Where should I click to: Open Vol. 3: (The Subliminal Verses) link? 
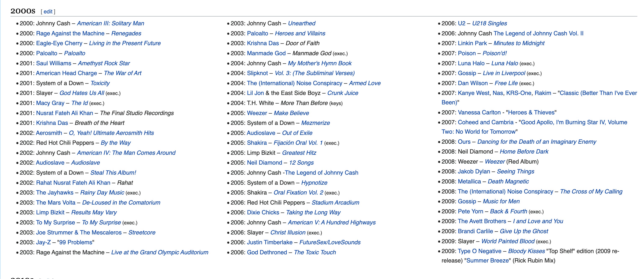tap(314, 73)
